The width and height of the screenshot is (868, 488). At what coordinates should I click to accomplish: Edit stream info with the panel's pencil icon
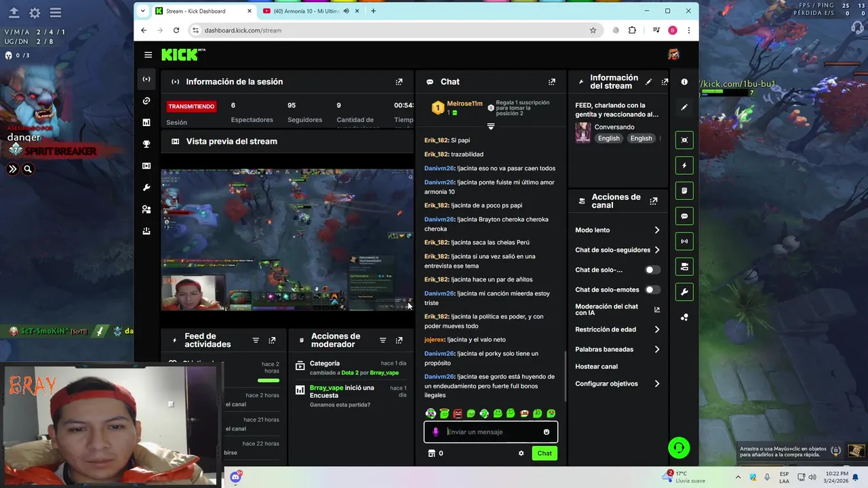click(x=648, y=82)
